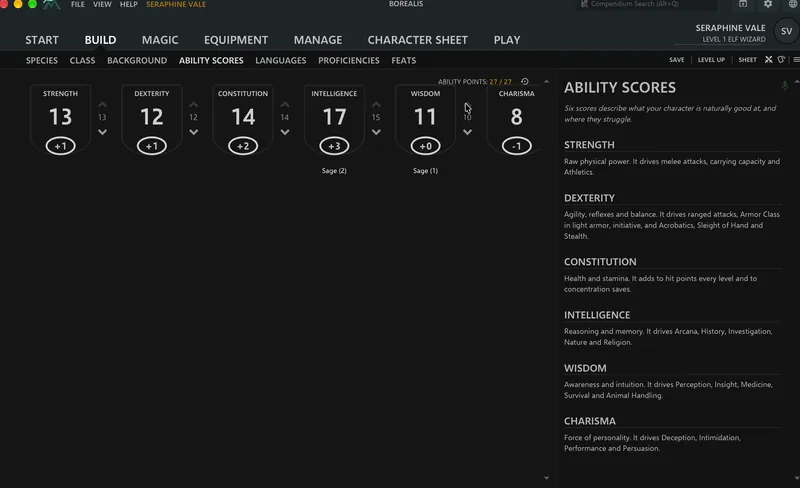The height and width of the screenshot is (488, 800).
Task: Open the BACKGROUND sub-tab
Action: 137,60
